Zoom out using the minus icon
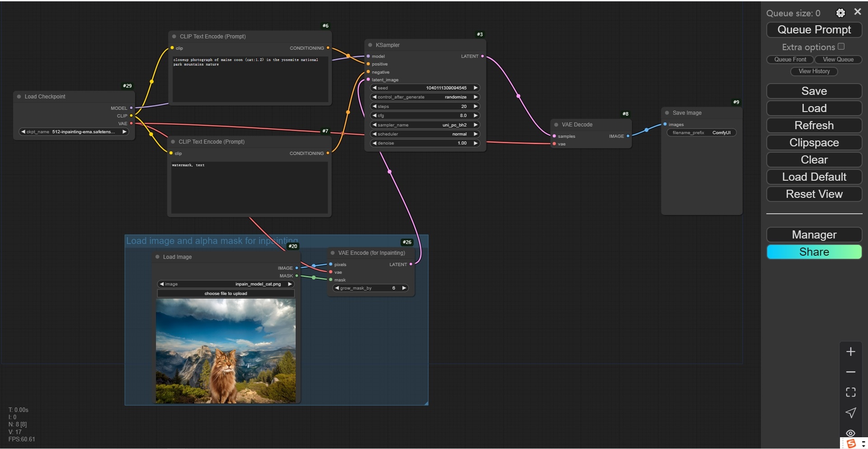 (850, 372)
